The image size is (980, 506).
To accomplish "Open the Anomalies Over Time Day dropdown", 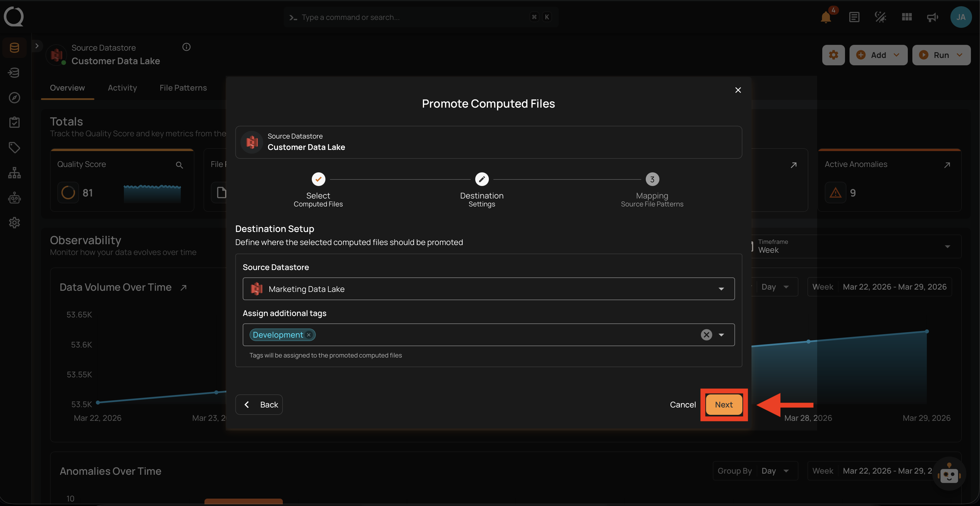I will pos(775,471).
